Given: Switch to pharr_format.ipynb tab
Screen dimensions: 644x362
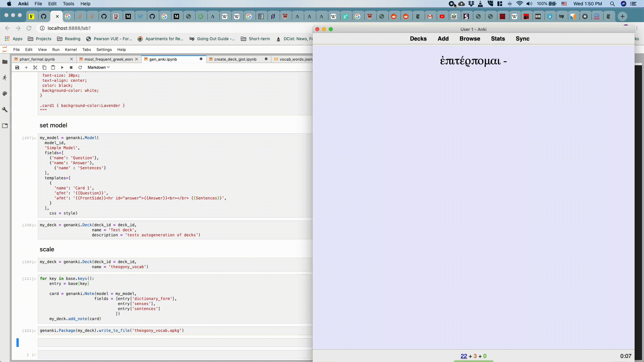Looking at the screenshot, I should [37, 59].
